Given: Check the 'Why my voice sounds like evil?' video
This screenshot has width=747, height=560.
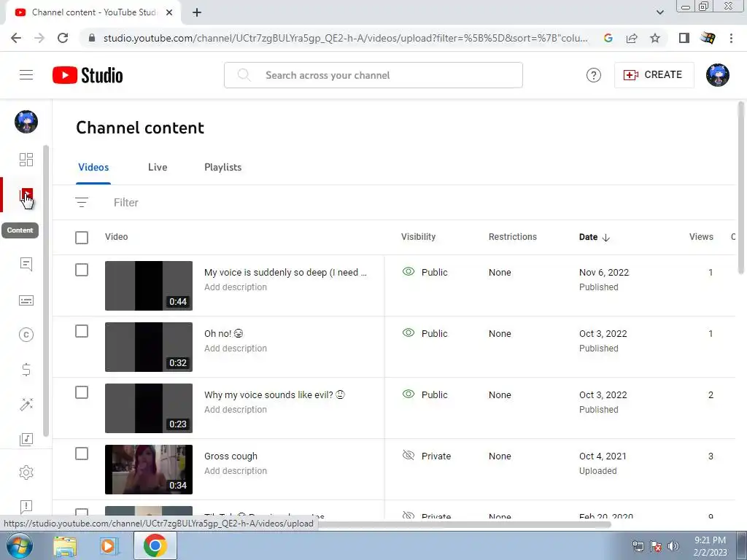Looking at the screenshot, I should (82, 392).
